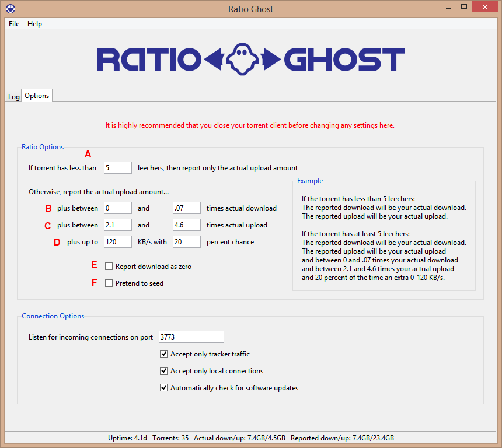Viewport: 502px width, 448px height.
Task: Click 'Listen for incoming connections on port' label
Action: click(90, 337)
